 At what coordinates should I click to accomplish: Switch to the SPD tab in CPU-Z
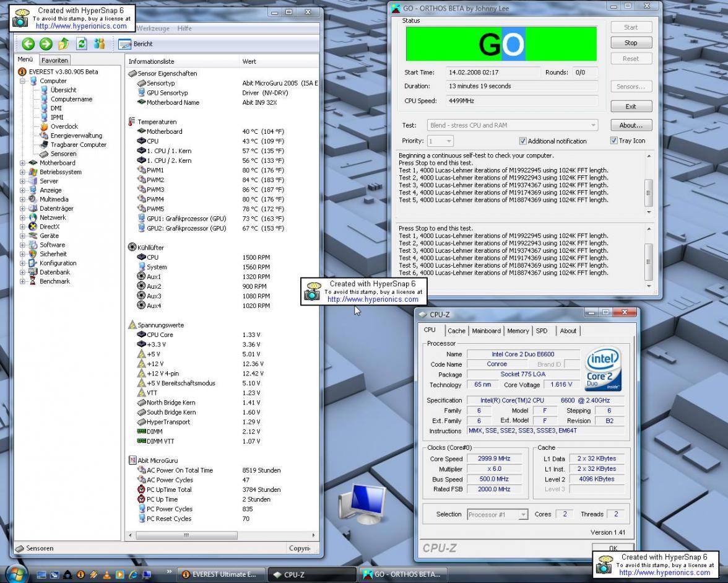(x=542, y=331)
